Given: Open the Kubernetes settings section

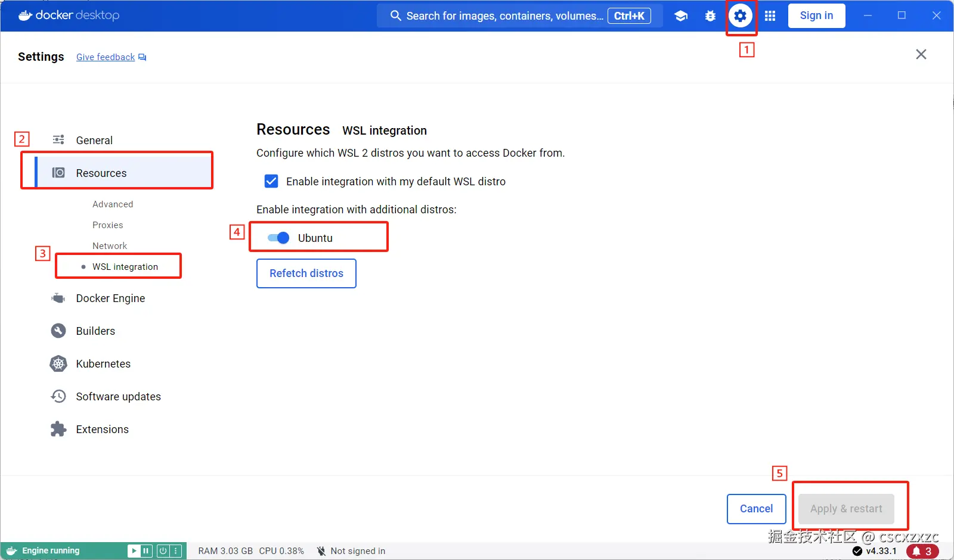Looking at the screenshot, I should 103,363.
